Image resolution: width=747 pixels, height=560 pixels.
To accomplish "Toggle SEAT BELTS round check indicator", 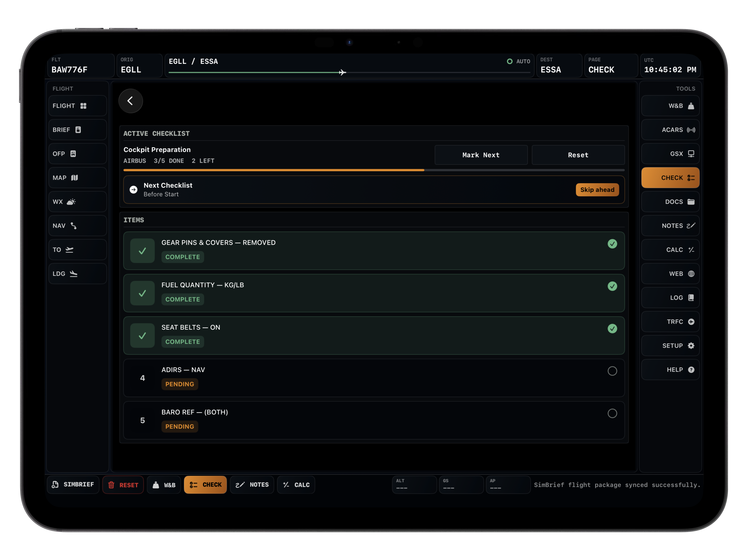I will pos(612,328).
